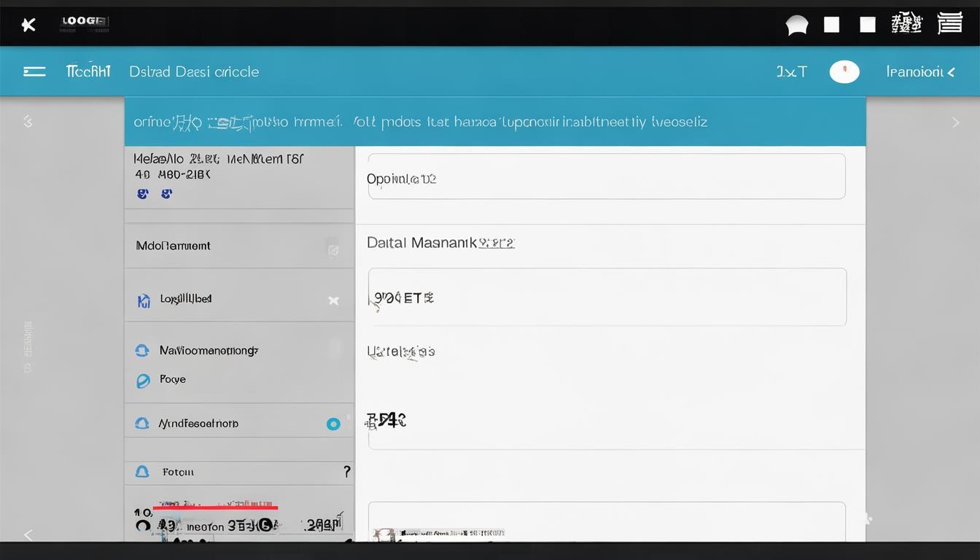Image resolution: width=980 pixels, height=560 pixels.
Task: Click the bell icon in the Fotom row
Action: pos(142,472)
